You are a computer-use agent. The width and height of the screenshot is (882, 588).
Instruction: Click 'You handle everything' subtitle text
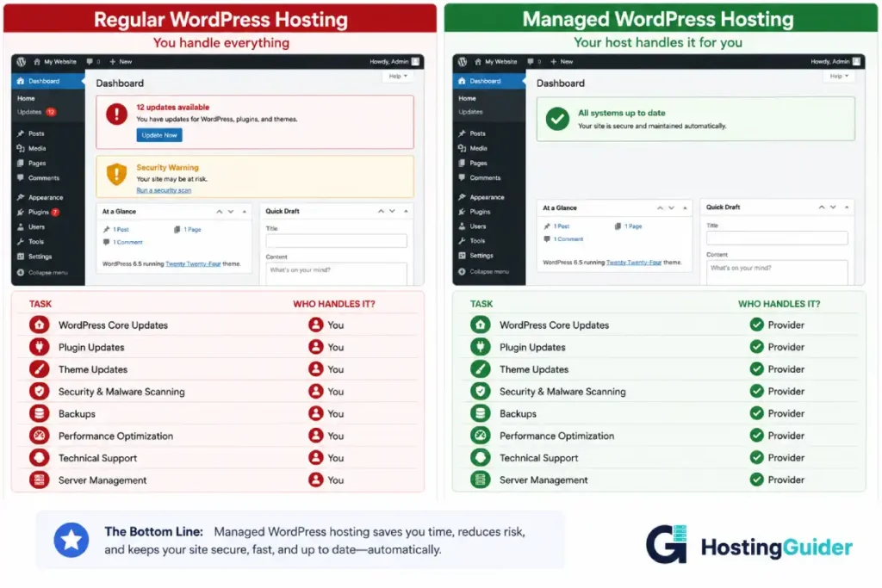coord(221,43)
